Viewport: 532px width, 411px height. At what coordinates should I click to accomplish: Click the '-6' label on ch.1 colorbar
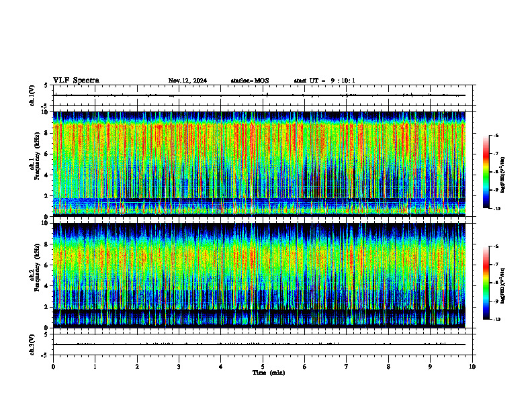click(x=496, y=135)
